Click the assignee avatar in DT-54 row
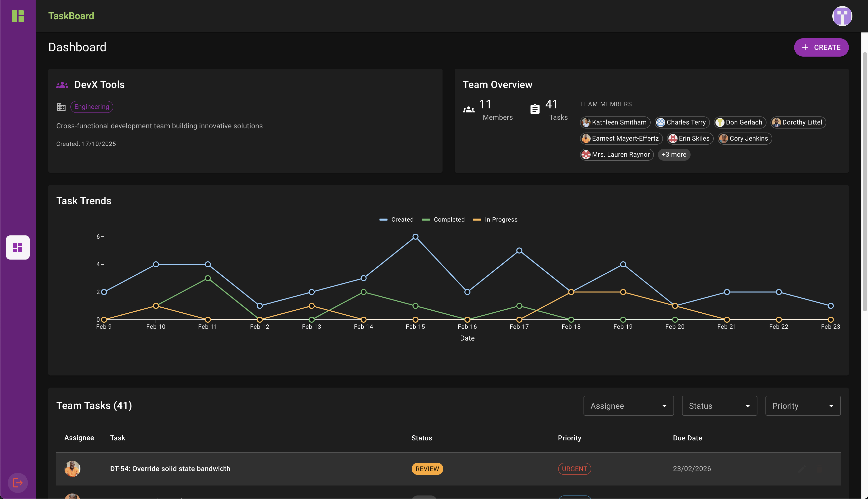Screen dimensions: 868x499 (72, 469)
